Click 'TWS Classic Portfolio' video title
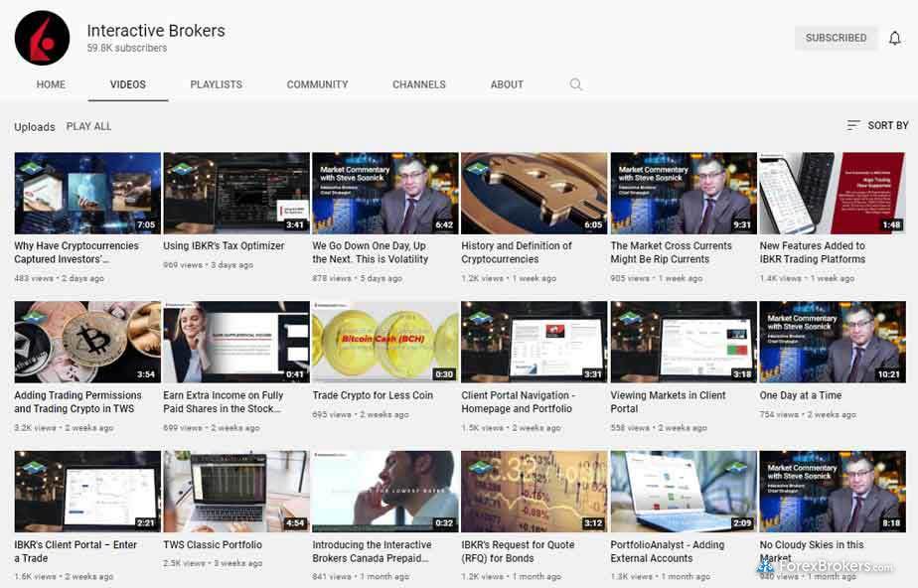The image size is (918, 588). tap(213, 544)
